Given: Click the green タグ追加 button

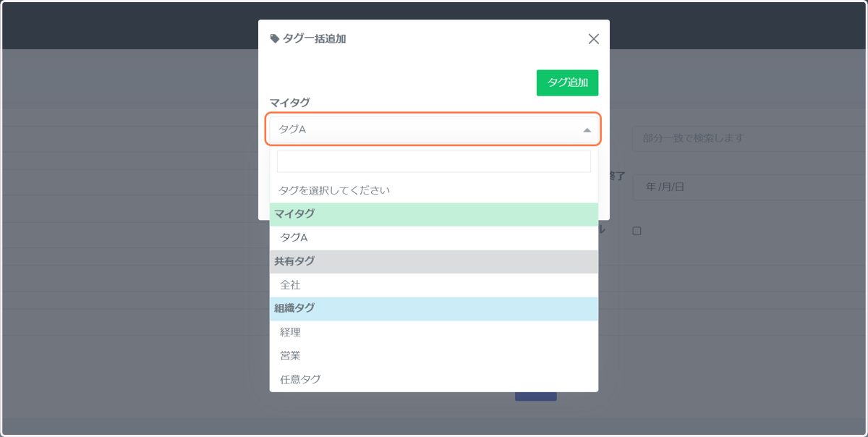Looking at the screenshot, I should (x=567, y=82).
